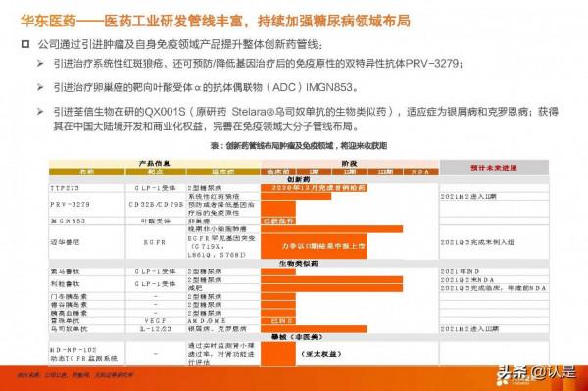This screenshot has height=391, width=588.
Task: Click the PRV-3279 product cell
Action: coord(87,204)
